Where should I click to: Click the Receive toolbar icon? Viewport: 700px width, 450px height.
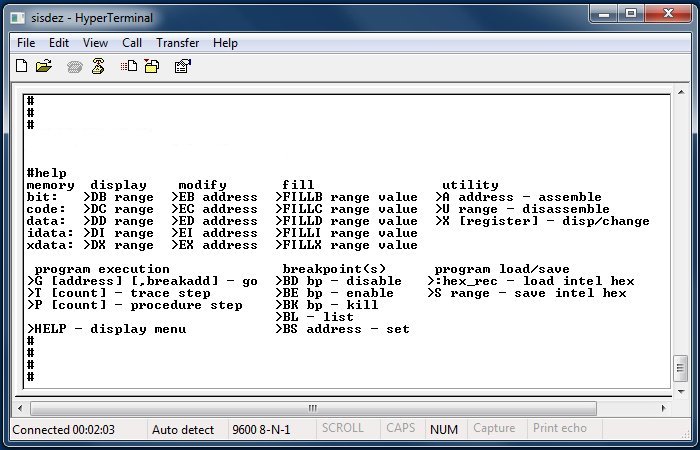(151, 66)
